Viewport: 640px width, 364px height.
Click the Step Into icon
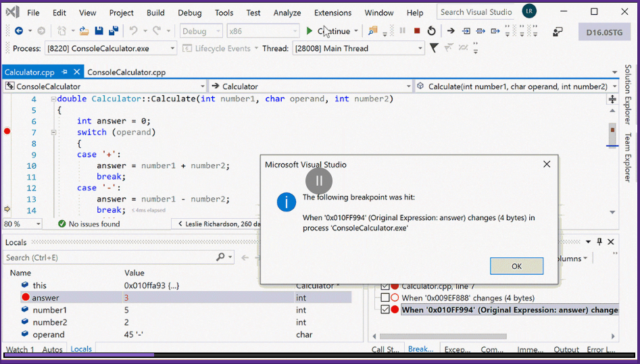click(x=466, y=31)
